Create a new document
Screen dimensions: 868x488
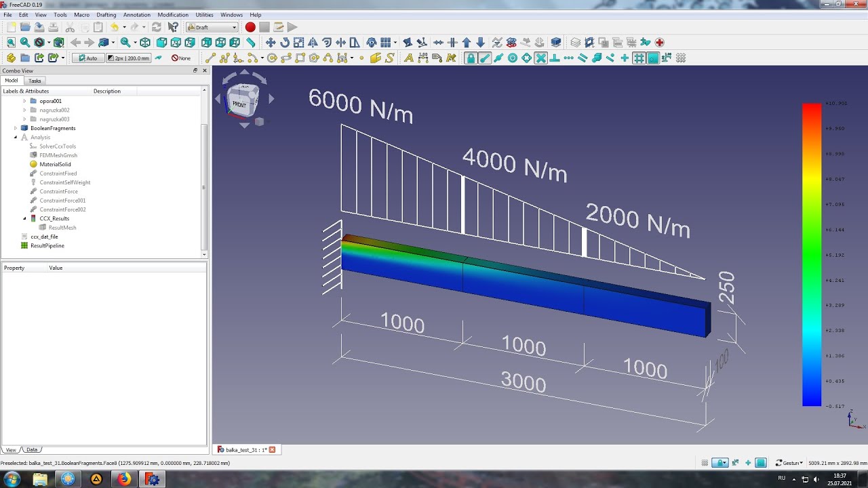tap(11, 27)
